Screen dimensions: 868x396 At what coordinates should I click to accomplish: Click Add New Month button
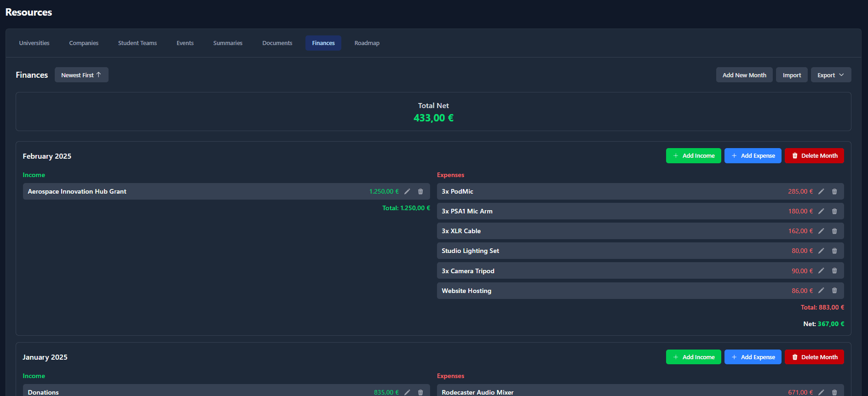click(744, 75)
